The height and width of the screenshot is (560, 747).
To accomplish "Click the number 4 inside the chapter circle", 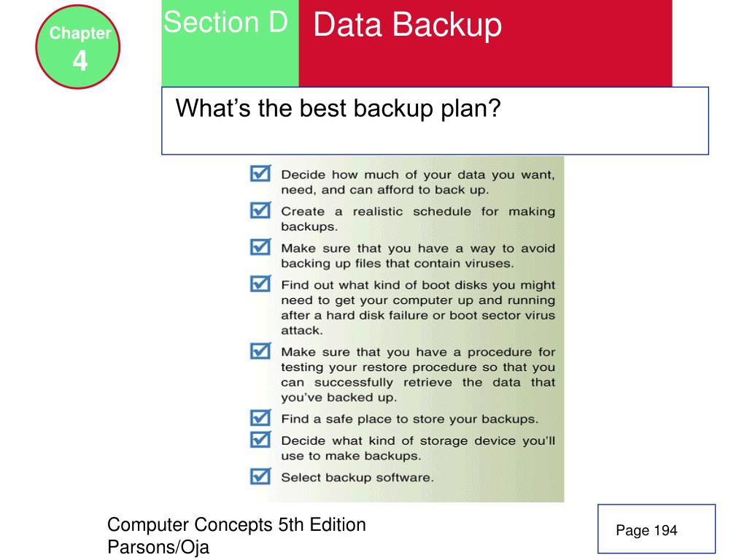I will pyautogui.click(x=80, y=61).
